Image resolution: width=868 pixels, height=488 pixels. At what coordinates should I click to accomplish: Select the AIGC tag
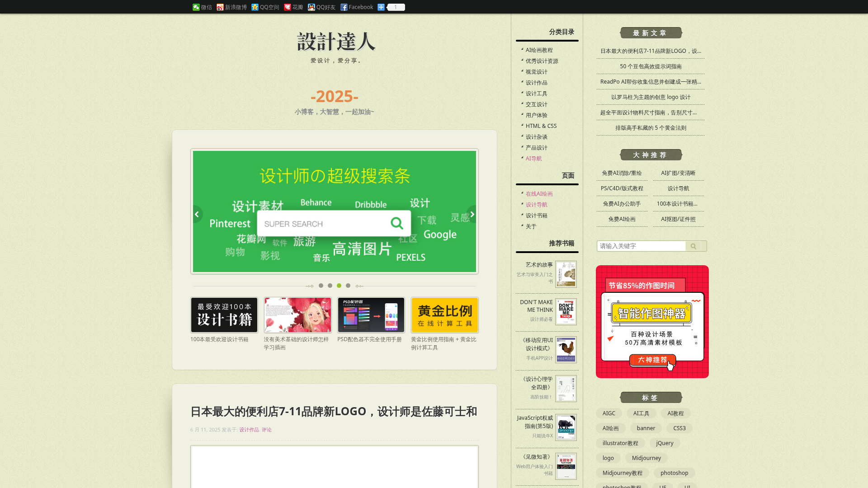609,413
